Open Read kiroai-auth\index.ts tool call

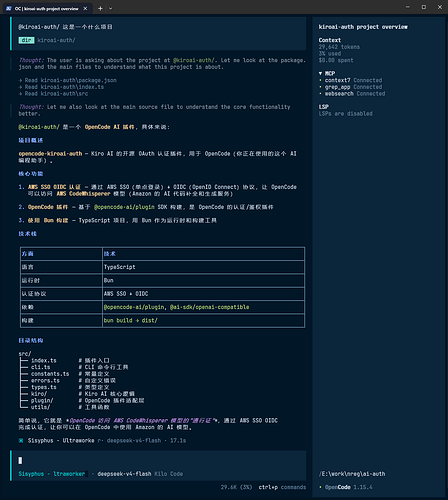click(61, 87)
